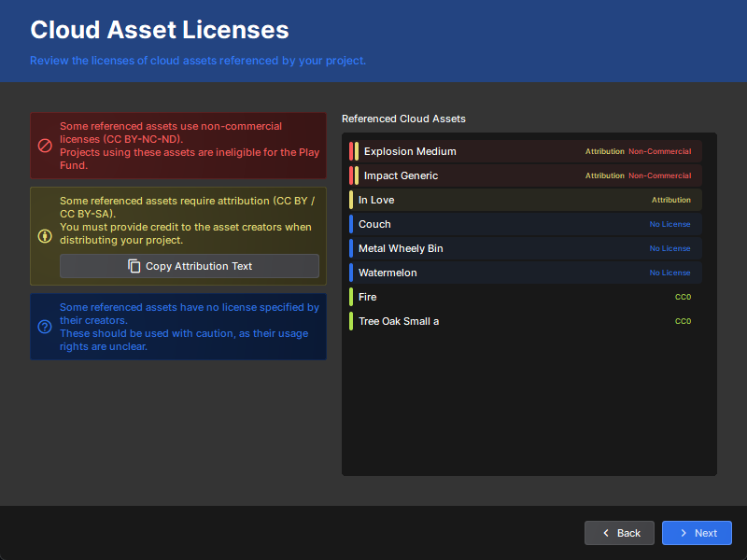Select the Impact Generic asset row
Image resolution: width=747 pixels, height=560 pixels.
coord(525,175)
